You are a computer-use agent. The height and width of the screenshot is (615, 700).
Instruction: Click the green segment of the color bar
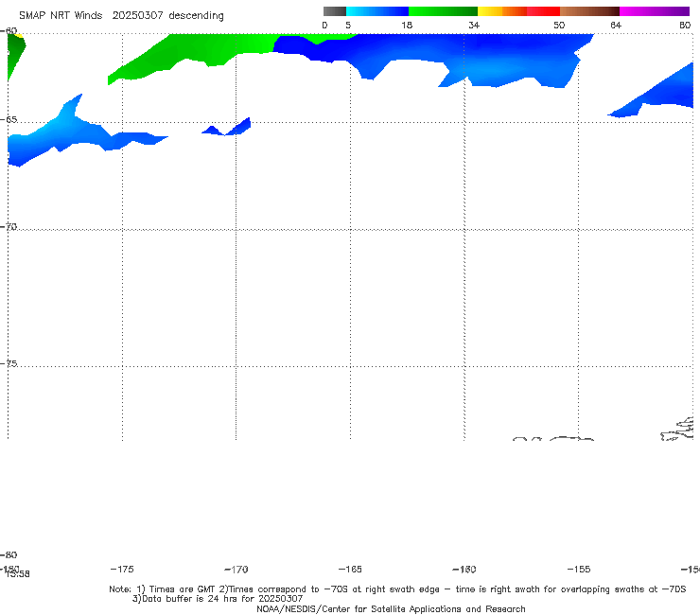click(443, 11)
